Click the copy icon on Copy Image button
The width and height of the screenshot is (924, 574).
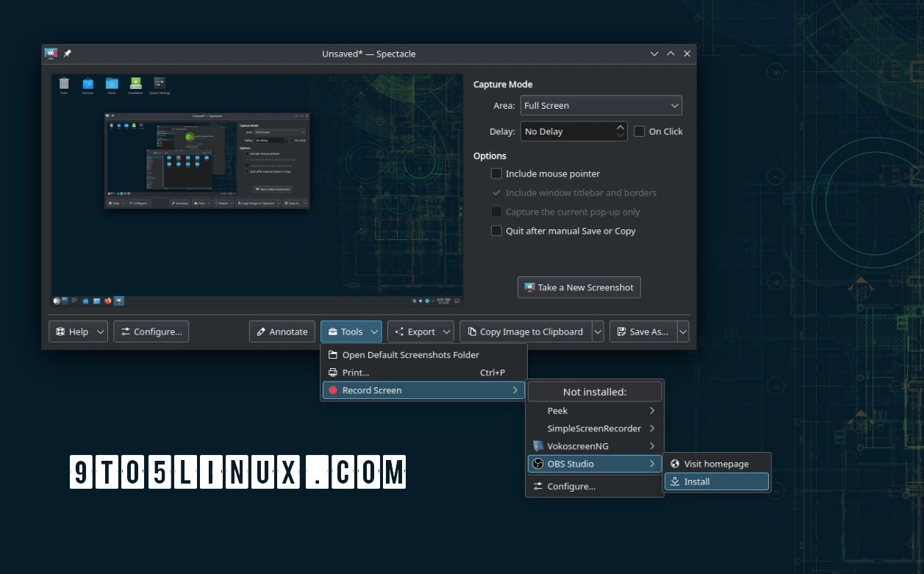click(x=471, y=331)
